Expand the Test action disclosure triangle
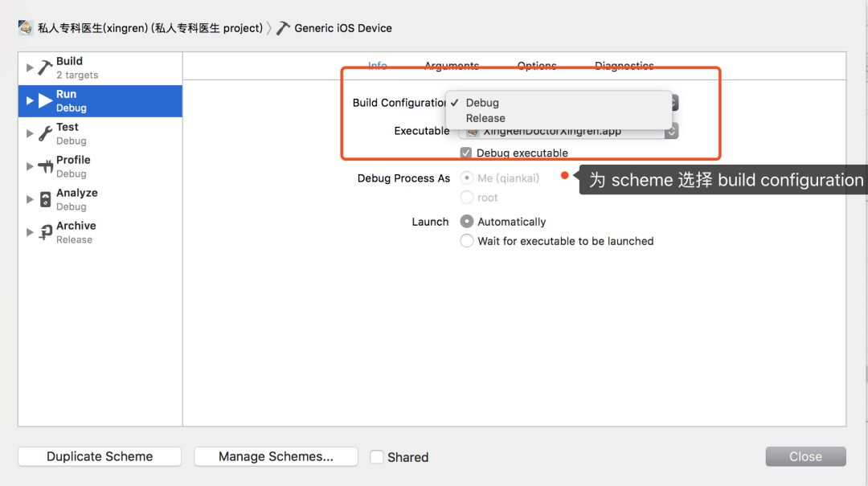The image size is (868, 486). (x=30, y=133)
